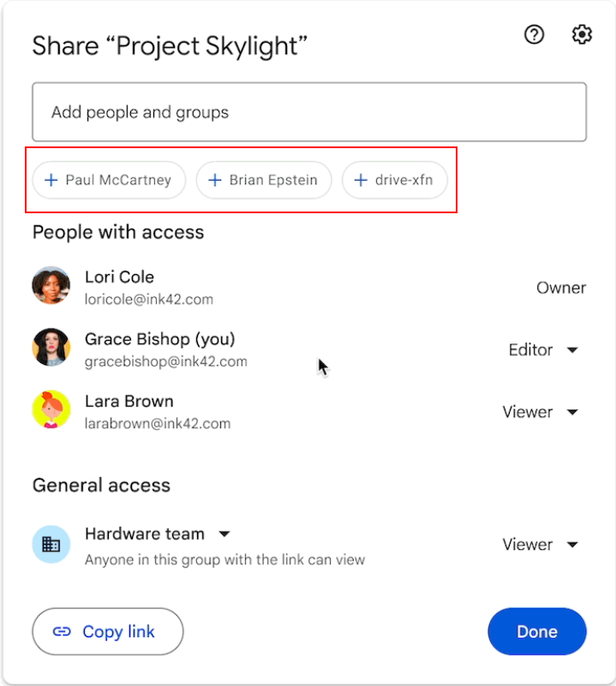This screenshot has width=616, height=686.
Task: Add Brian Epstein suggestion chip
Action: 264,180
